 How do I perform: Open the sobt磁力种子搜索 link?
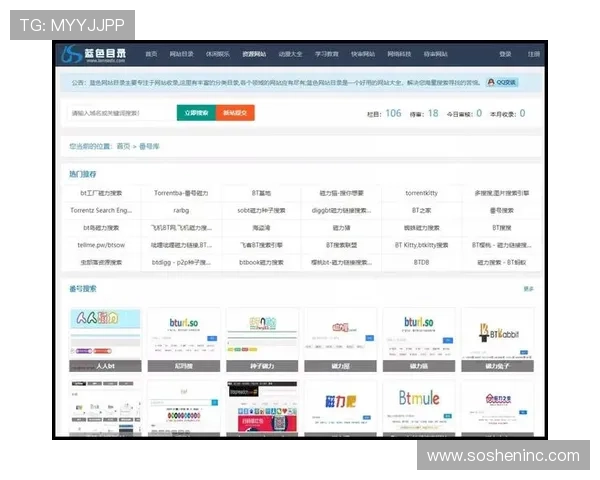[x=261, y=210]
